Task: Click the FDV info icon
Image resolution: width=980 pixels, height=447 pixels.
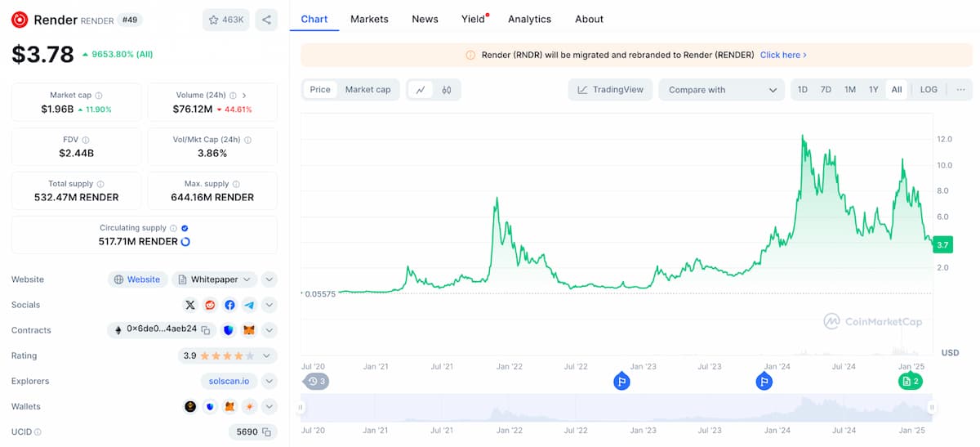Action: [x=86, y=140]
